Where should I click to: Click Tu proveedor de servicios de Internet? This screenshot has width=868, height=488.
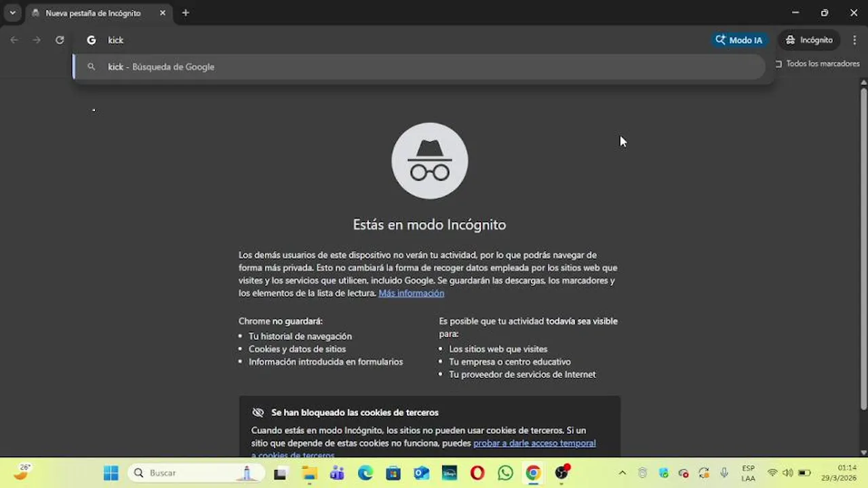coord(522,375)
